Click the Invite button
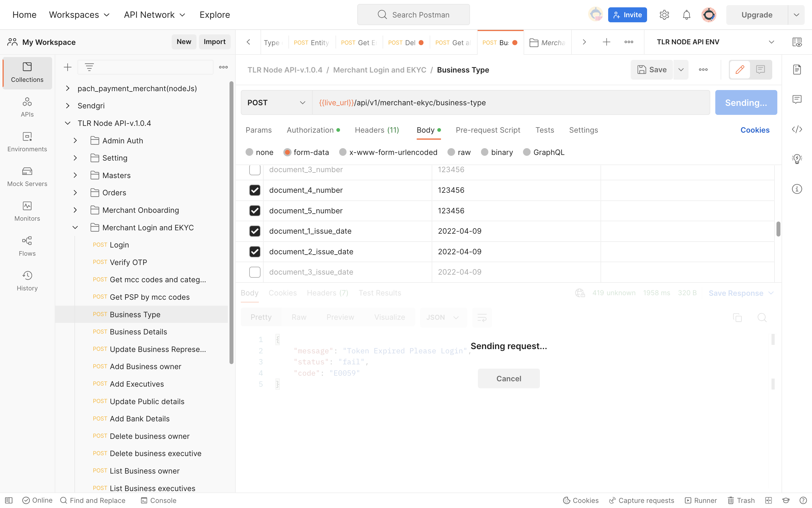The image size is (812, 508). coord(627,15)
